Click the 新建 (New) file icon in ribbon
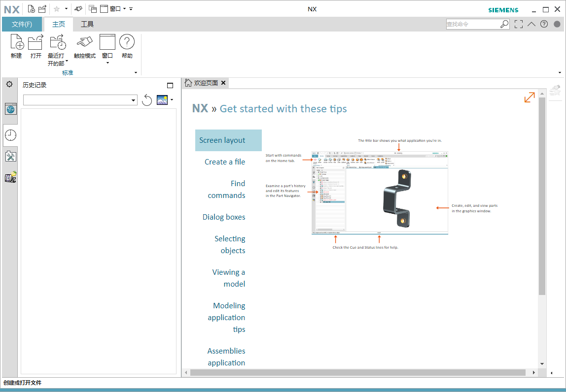Viewport: 566px width, 392px height. 16,43
